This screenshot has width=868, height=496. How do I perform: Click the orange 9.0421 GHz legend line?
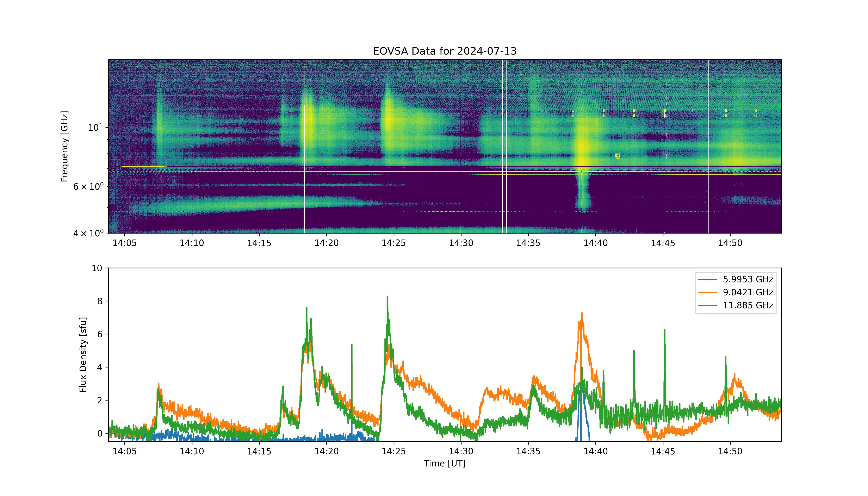(x=708, y=292)
